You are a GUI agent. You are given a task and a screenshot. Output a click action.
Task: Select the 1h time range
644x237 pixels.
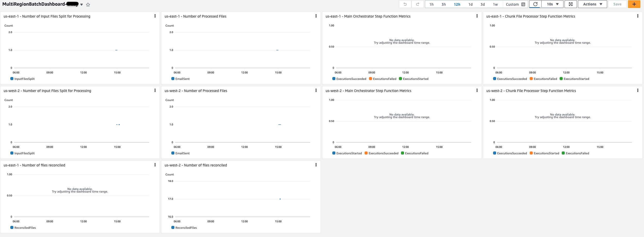[431, 4]
